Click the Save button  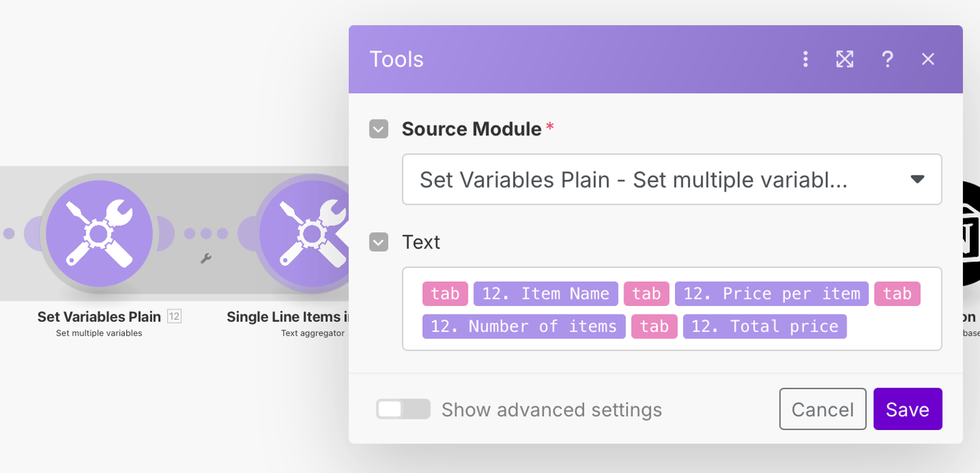pos(908,409)
